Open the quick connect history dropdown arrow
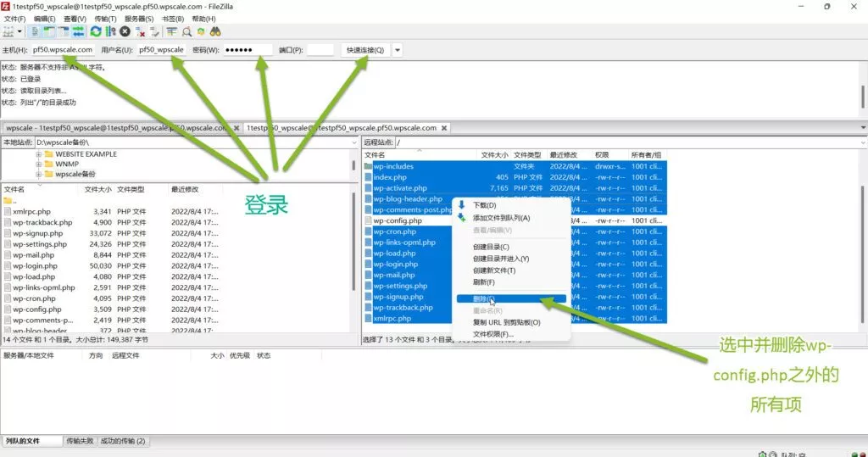Screen dimensions: 868x457 coord(398,50)
